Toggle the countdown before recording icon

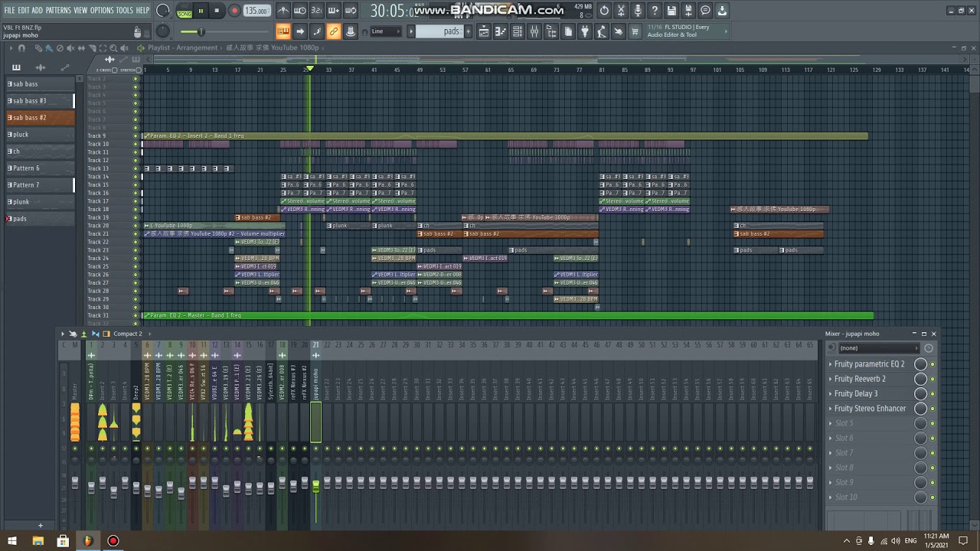coord(317,11)
